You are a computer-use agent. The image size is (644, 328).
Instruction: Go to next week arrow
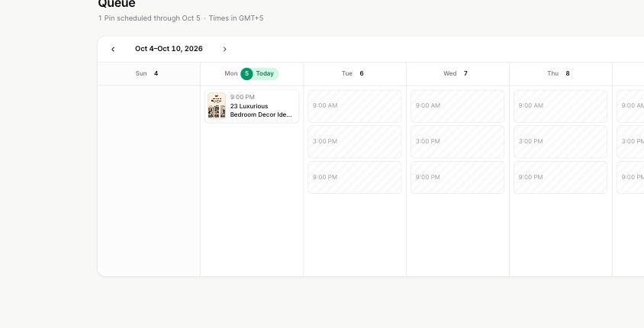tap(224, 50)
